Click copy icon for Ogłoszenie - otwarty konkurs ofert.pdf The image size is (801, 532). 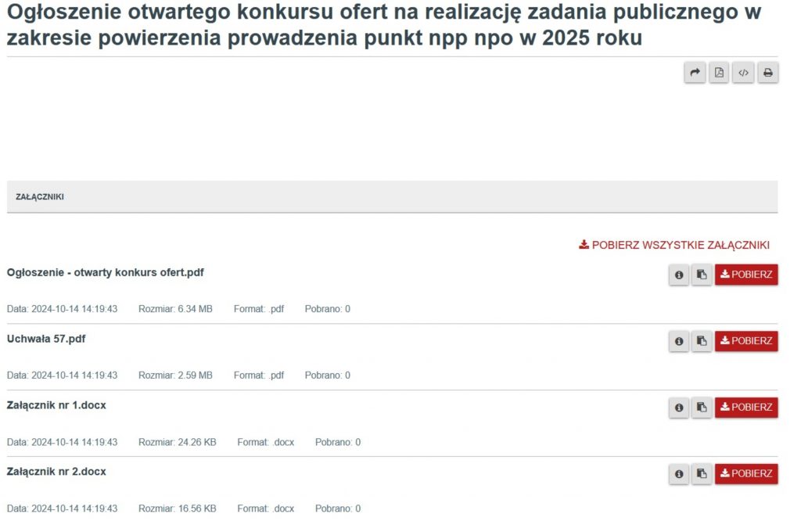pos(702,275)
